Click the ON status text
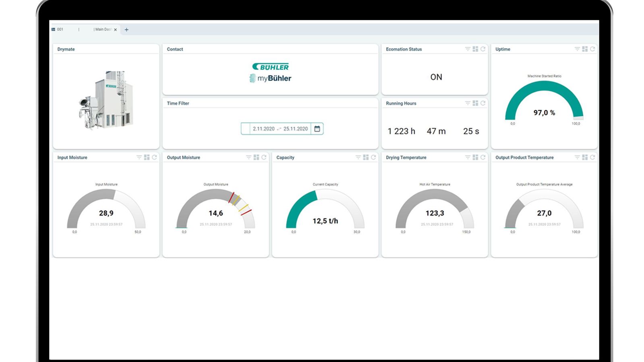Viewport: 644px width, 362px height. coord(436,77)
